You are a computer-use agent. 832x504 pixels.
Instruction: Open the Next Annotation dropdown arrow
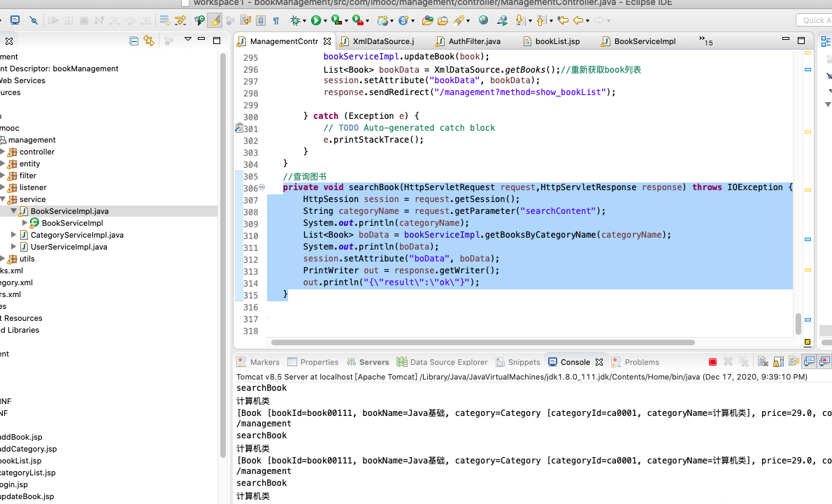(529, 21)
